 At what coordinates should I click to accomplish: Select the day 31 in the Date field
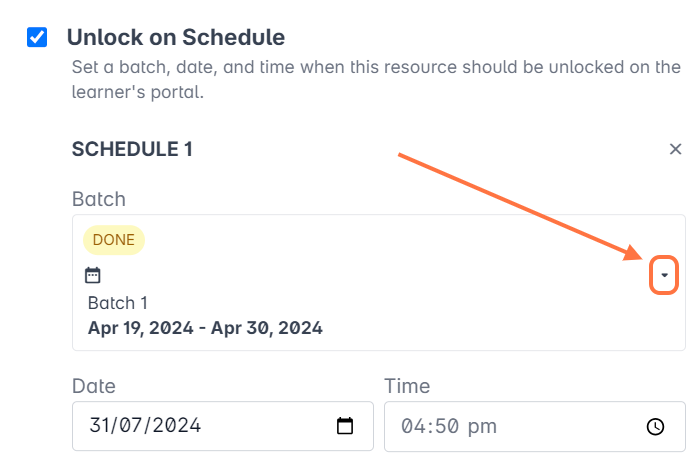click(100, 426)
